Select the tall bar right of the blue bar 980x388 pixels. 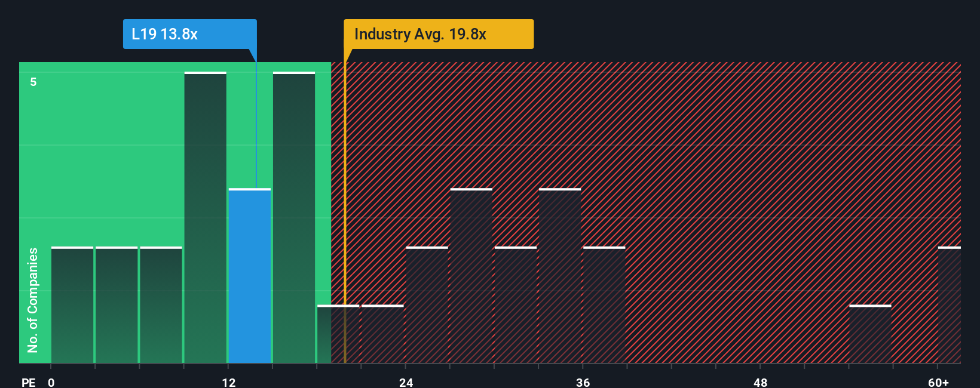[x=294, y=217]
